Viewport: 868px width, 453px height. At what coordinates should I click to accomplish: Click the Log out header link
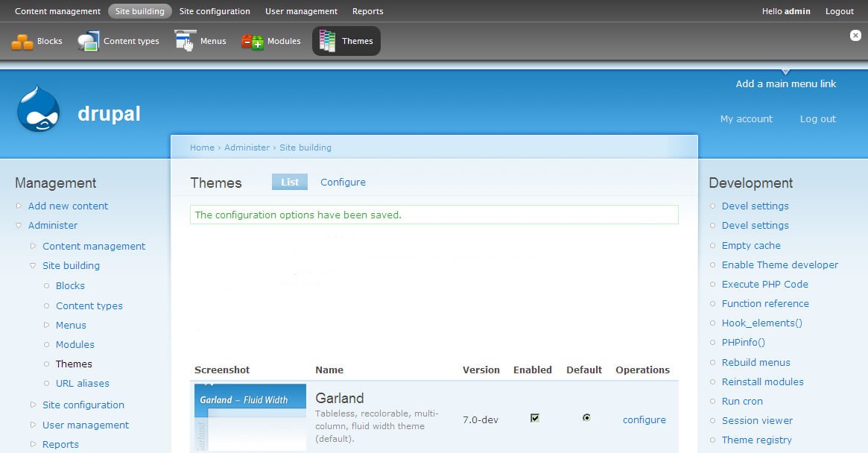coord(817,118)
